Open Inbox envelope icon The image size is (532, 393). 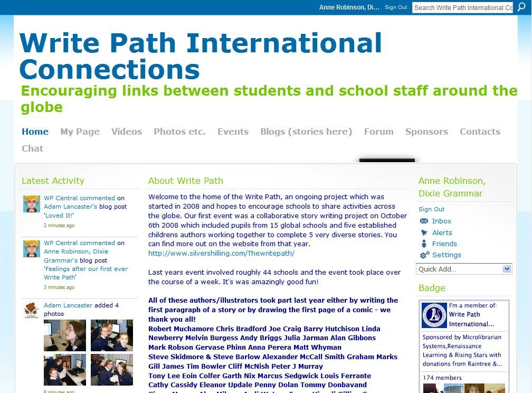(x=424, y=221)
